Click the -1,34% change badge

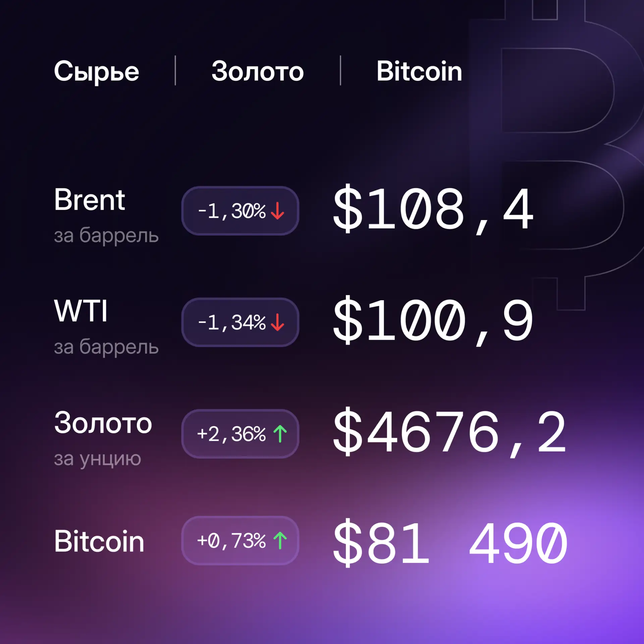(240, 322)
